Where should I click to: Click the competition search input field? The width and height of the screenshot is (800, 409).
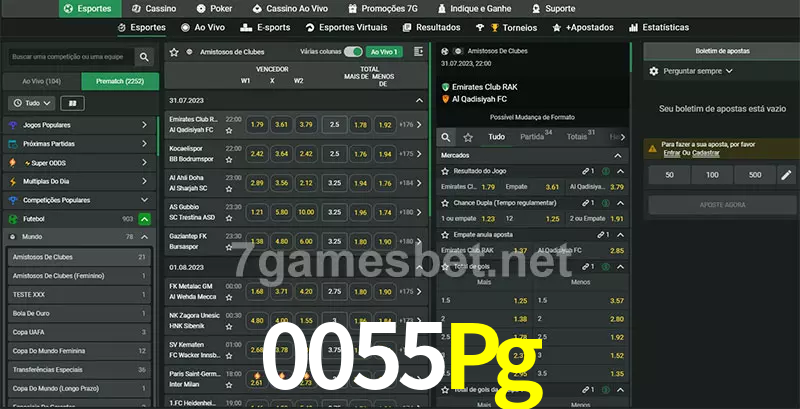(x=70, y=58)
